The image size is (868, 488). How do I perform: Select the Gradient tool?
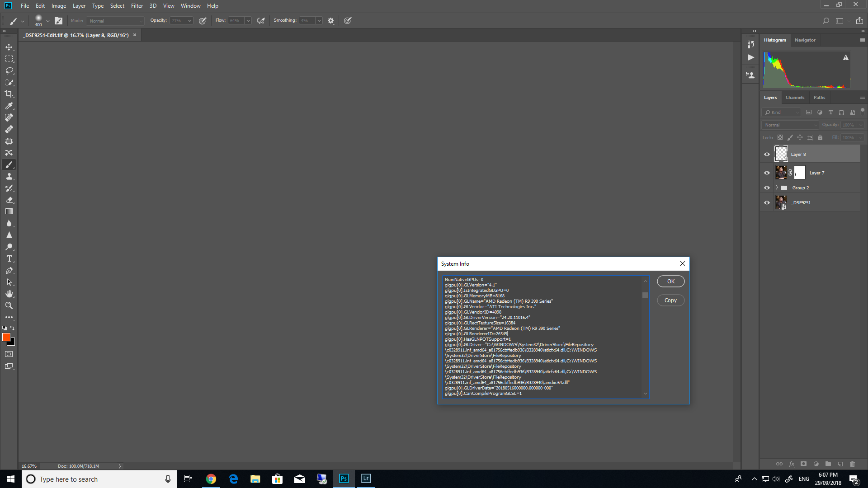tap(9, 211)
